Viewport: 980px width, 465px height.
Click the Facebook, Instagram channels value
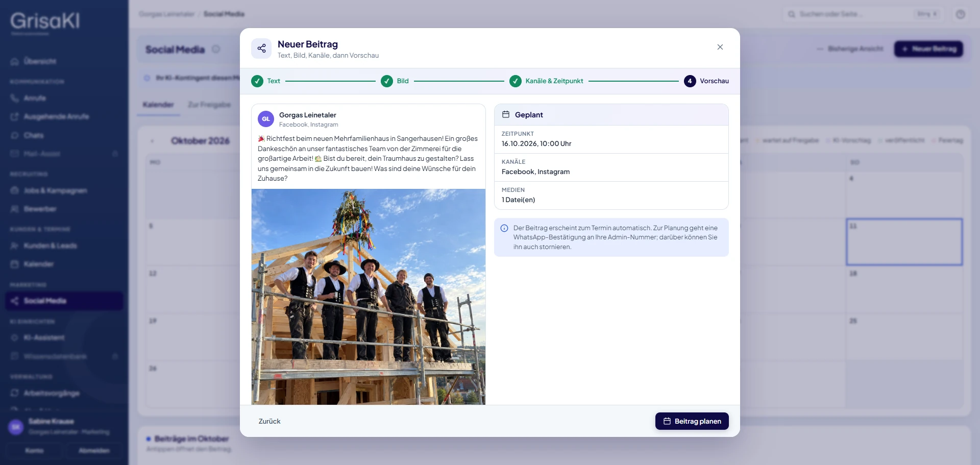(x=535, y=172)
